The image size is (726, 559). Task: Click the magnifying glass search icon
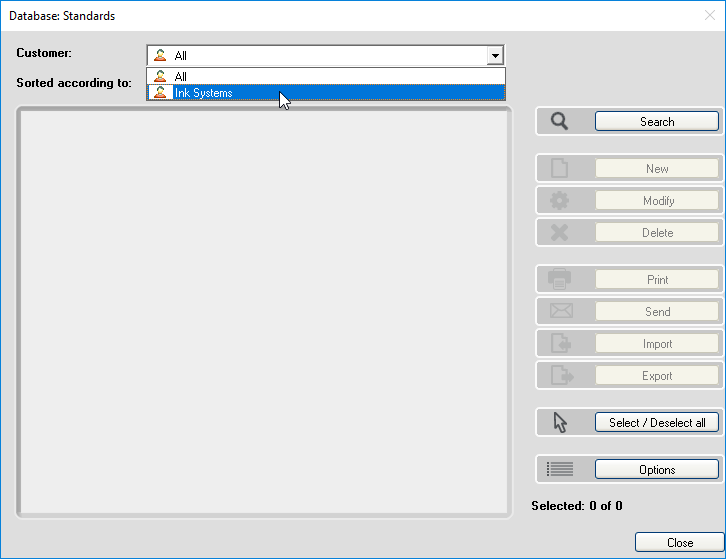(559, 121)
